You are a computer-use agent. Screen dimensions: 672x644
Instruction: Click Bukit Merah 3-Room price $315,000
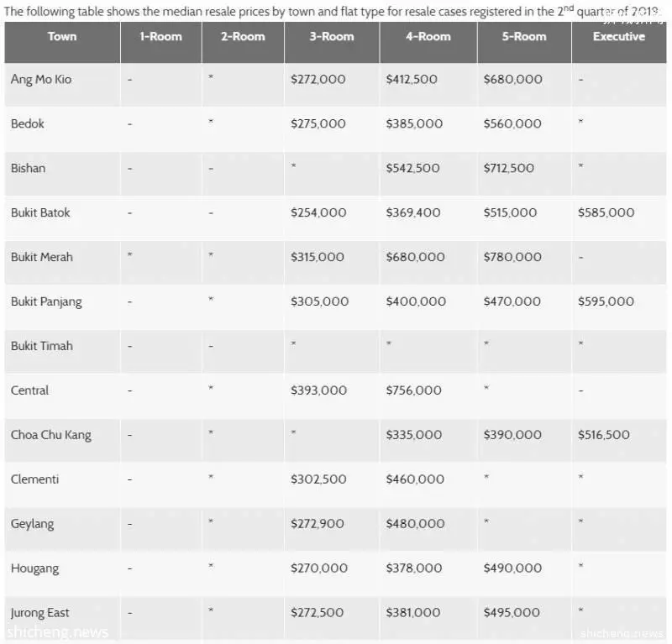(x=318, y=257)
